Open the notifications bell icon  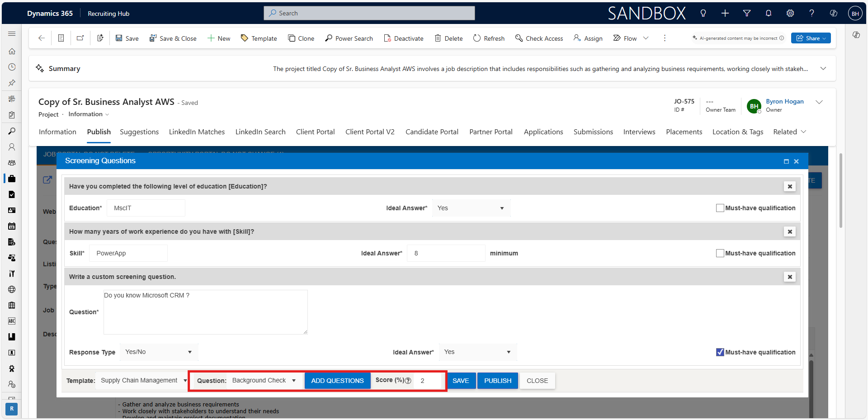pyautogui.click(x=769, y=13)
